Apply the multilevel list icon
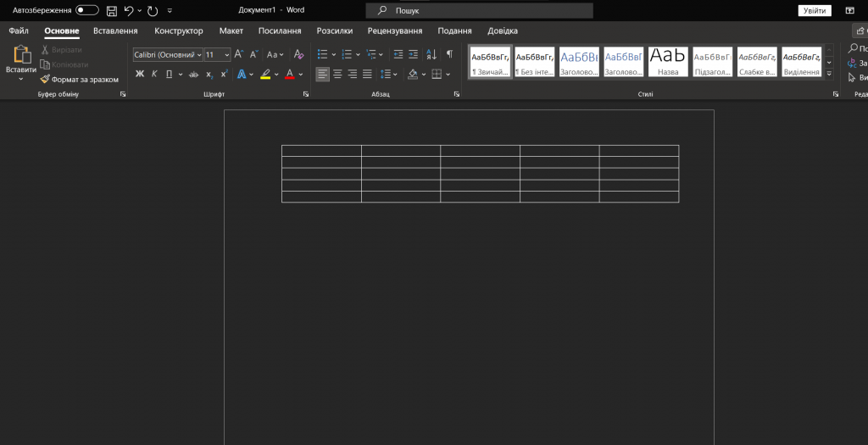Screen dimensions: 868x445 click(371, 54)
